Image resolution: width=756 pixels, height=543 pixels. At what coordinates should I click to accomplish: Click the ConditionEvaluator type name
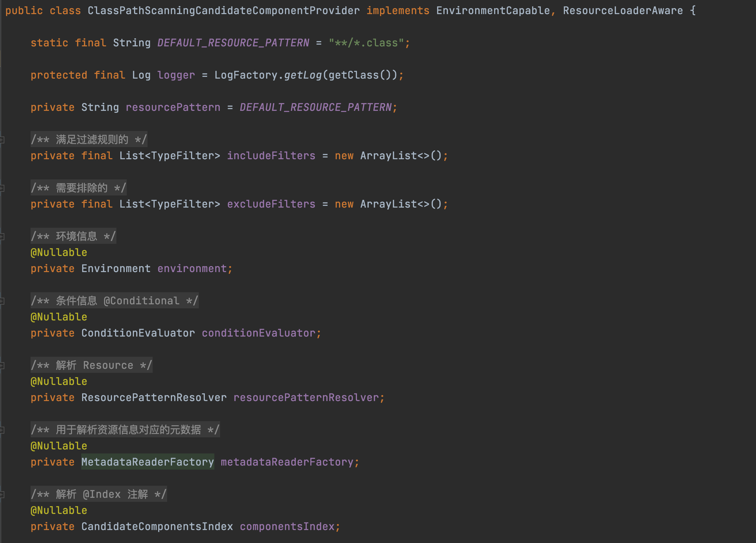click(x=138, y=333)
